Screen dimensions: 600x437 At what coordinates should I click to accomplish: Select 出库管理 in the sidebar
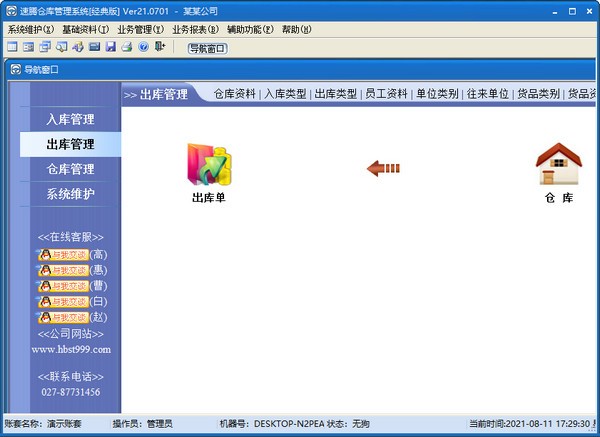(x=70, y=144)
